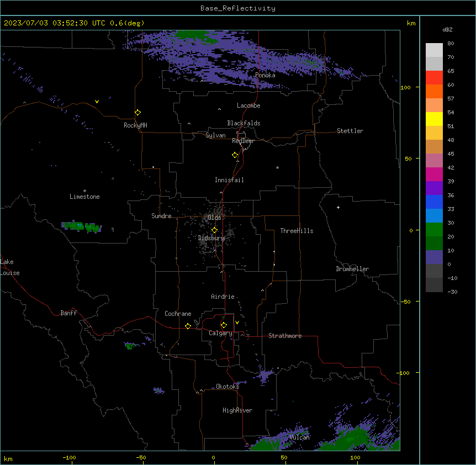
Task: Select the HighRiver label
Action: coord(237,410)
